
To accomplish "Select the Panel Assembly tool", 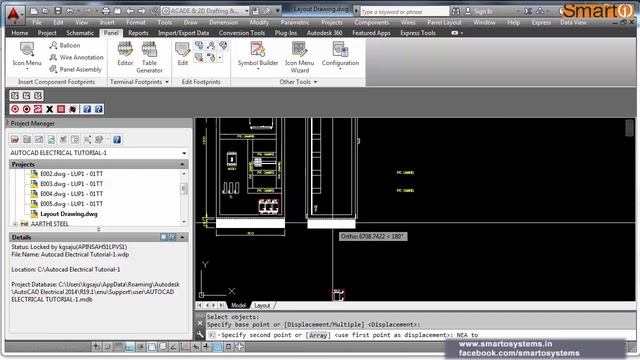I will click(x=75, y=69).
